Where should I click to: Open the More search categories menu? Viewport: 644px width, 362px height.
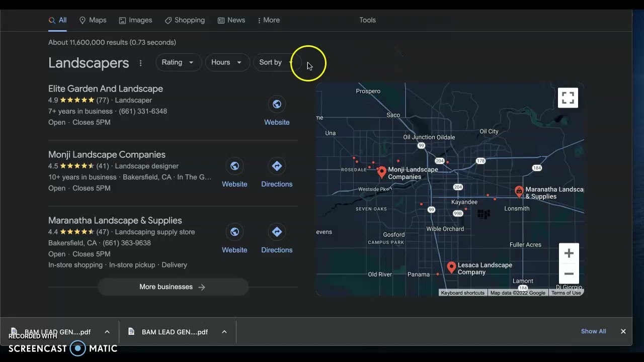pos(268,20)
